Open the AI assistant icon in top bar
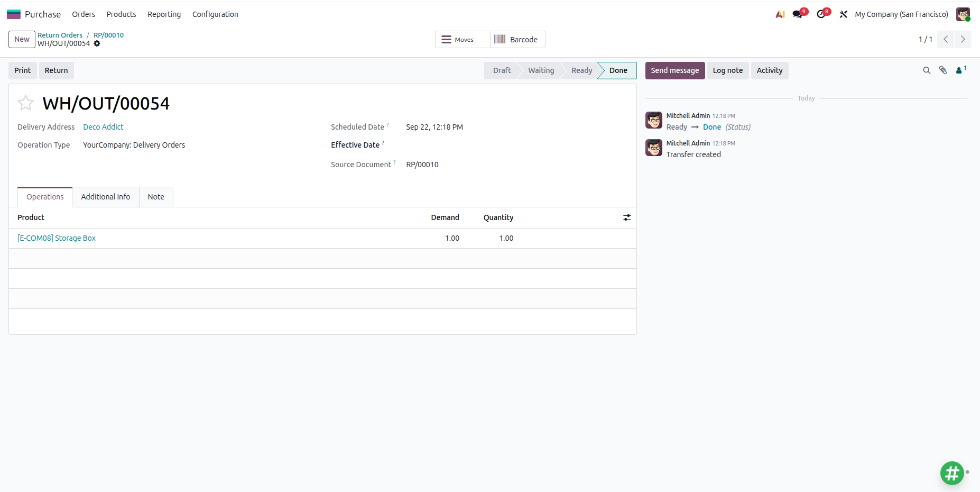The height and width of the screenshot is (492, 980). pos(780,14)
